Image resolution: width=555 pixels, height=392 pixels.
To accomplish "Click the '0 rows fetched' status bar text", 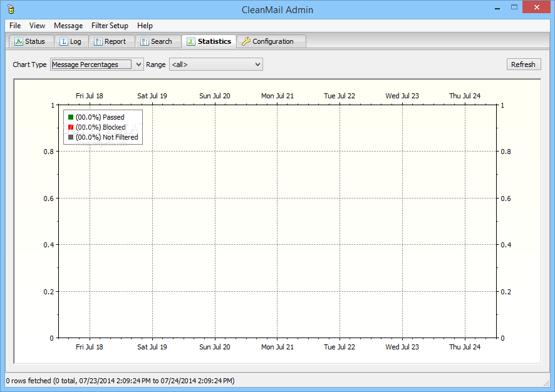I will 120,381.
